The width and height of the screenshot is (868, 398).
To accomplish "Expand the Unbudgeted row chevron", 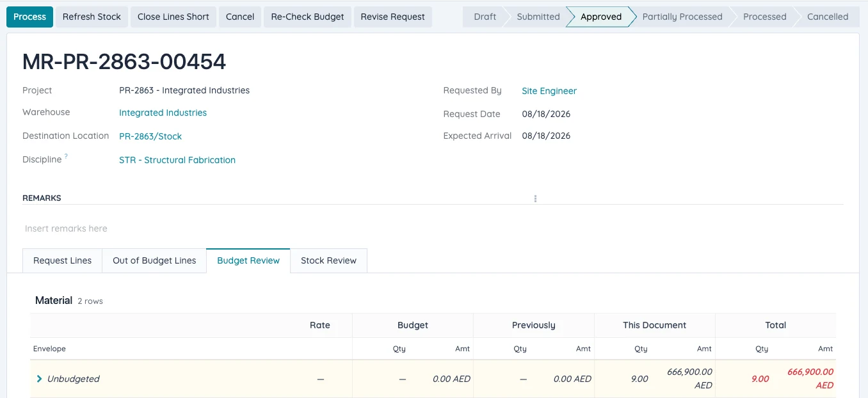I will [40, 379].
